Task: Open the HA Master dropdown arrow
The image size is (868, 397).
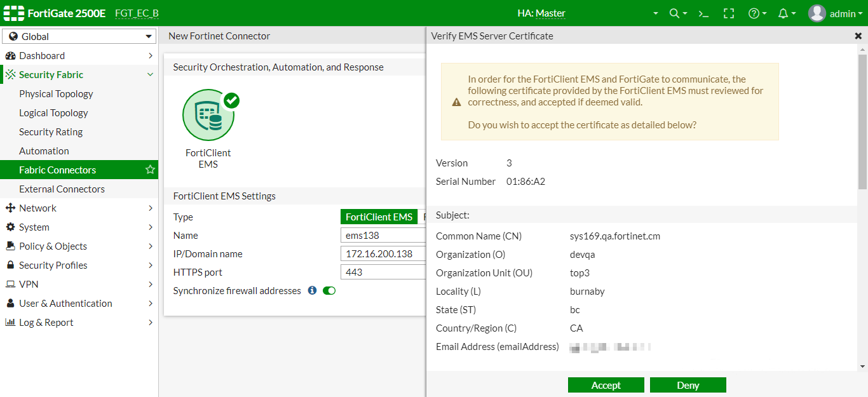Action: pyautogui.click(x=656, y=13)
